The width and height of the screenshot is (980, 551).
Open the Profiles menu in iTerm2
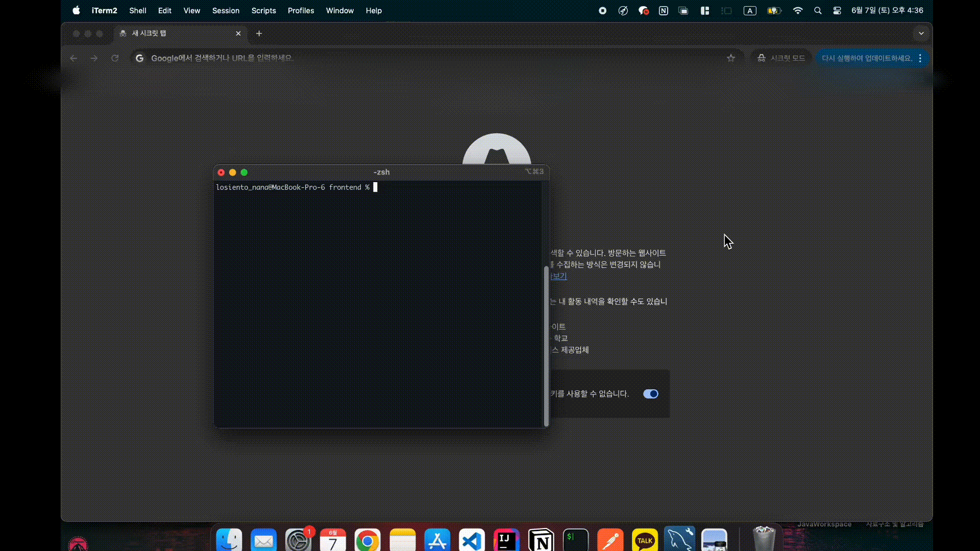coord(301,11)
